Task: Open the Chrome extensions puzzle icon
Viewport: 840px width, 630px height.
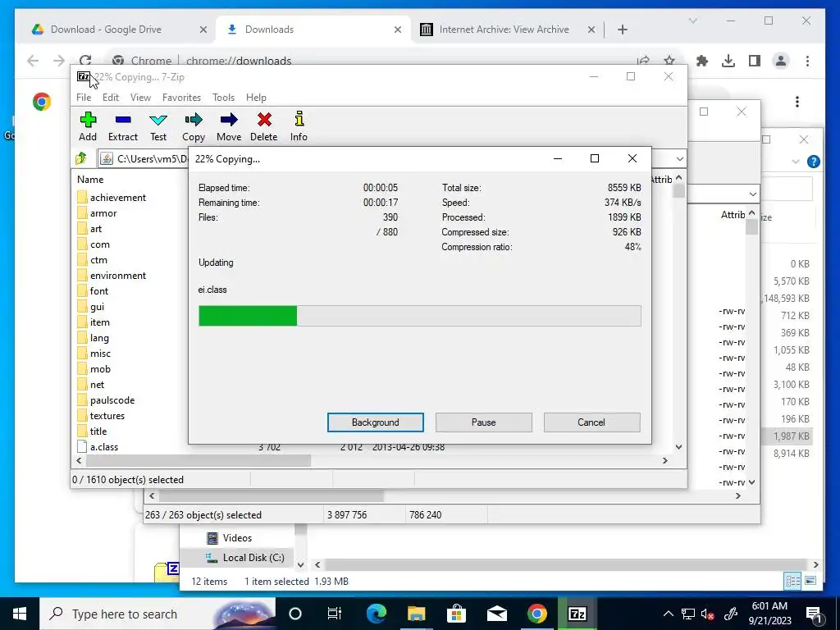Action: 702,61
